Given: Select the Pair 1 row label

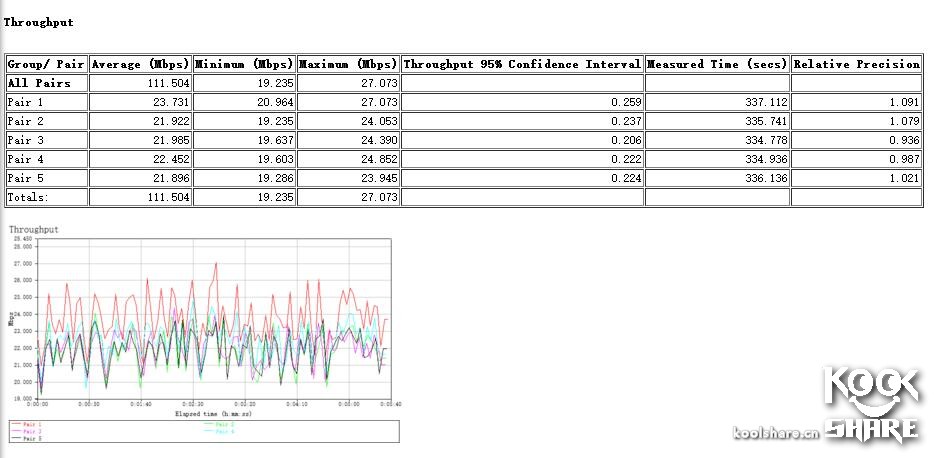Looking at the screenshot, I should [x=26, y=102].
